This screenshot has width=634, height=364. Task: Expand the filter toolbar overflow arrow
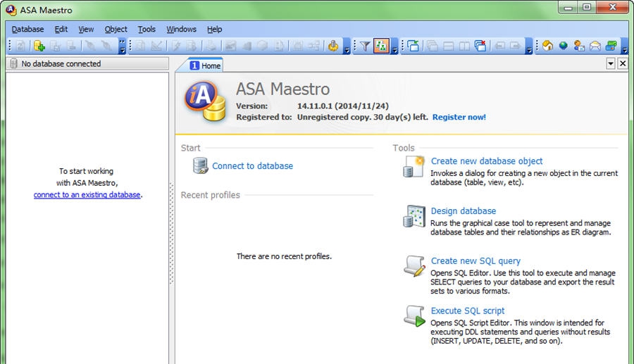pos(394,46)
